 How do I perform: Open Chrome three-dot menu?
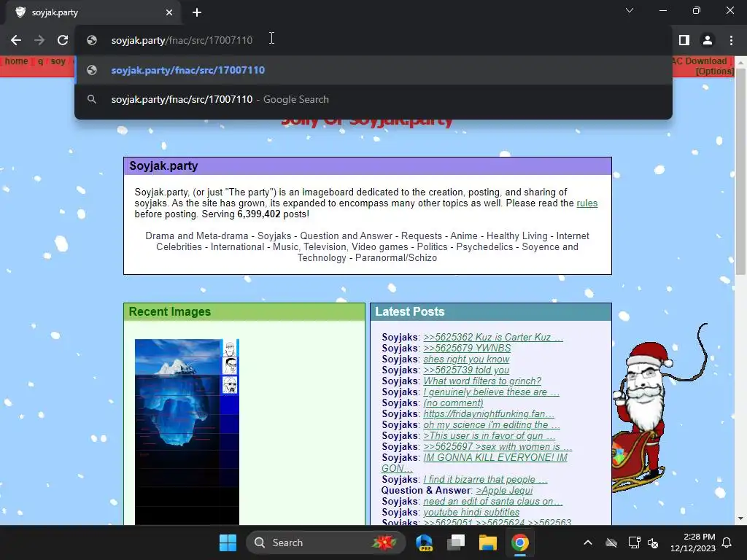click(731, 41)
